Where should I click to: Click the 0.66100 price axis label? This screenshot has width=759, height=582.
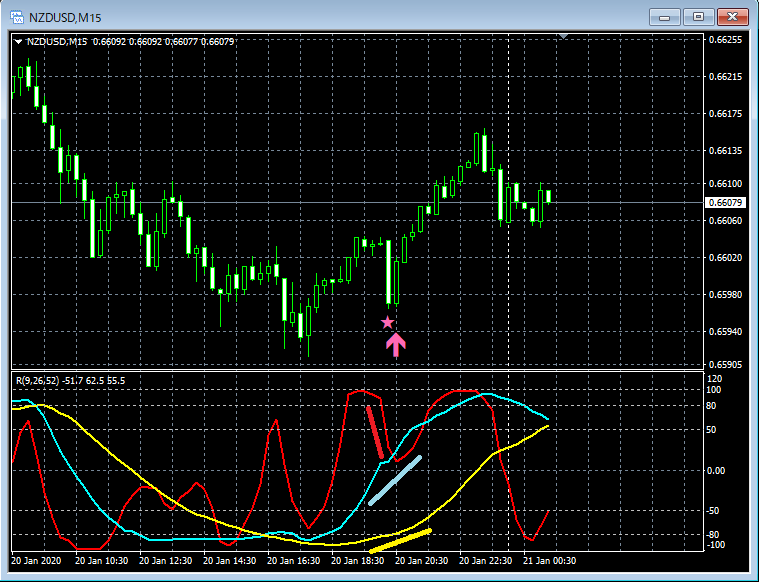[725, 184]
